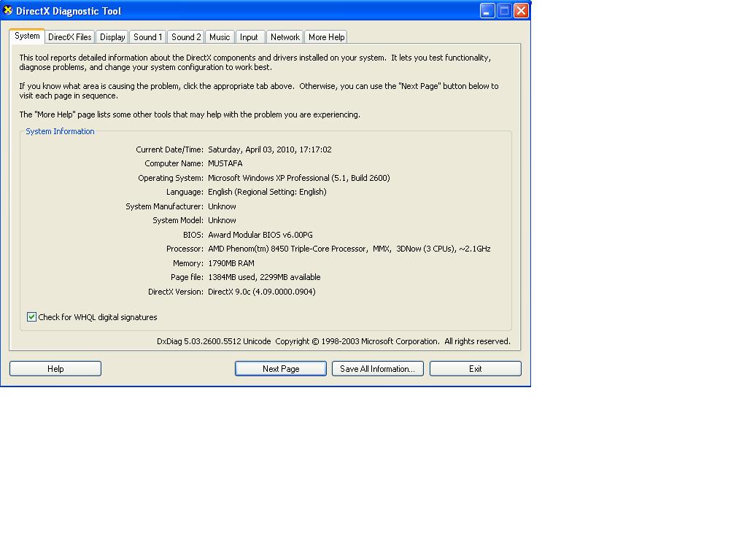
Task: Minimize the DirectX Diagnostic Tool window
Action: click(487, 11)
